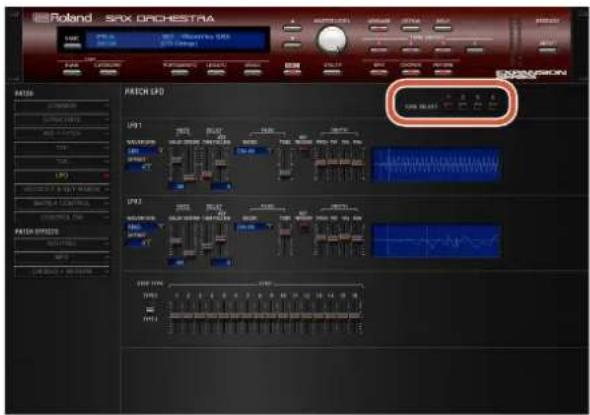Toggle the Portamento switch
Image resolution: width=590 pixels, height=415 pixels.
pos(179,72)
